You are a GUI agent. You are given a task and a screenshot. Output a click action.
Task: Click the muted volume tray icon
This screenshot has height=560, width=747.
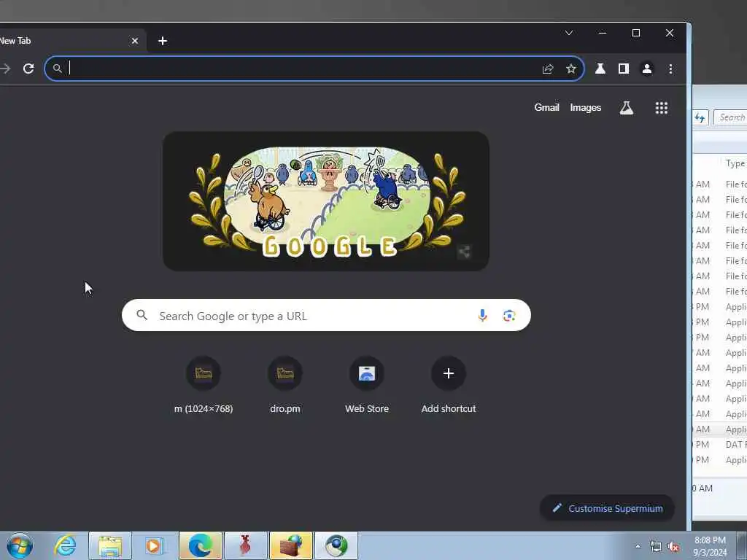coord(673,547)
